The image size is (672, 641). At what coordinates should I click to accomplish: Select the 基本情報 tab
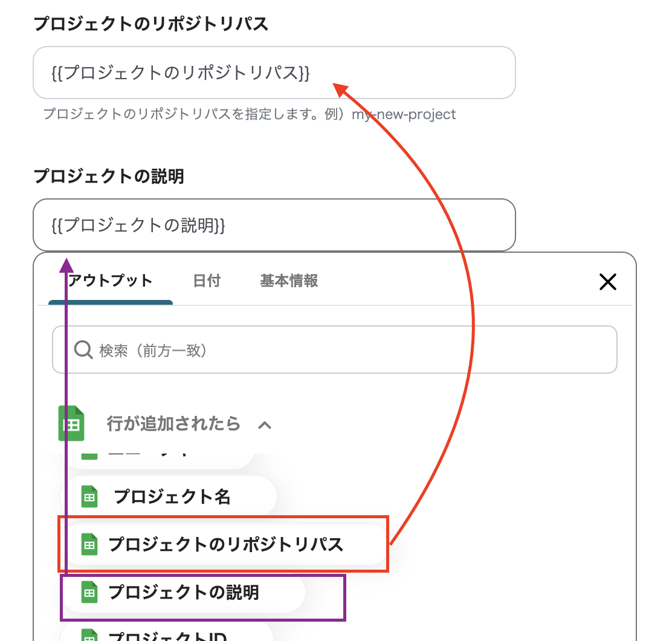289,281
